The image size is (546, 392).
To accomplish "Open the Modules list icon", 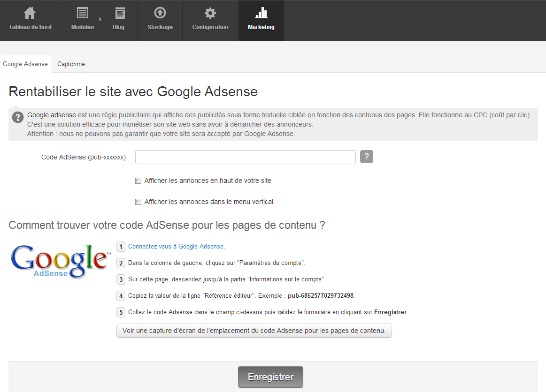I will [x=83, y=13].
